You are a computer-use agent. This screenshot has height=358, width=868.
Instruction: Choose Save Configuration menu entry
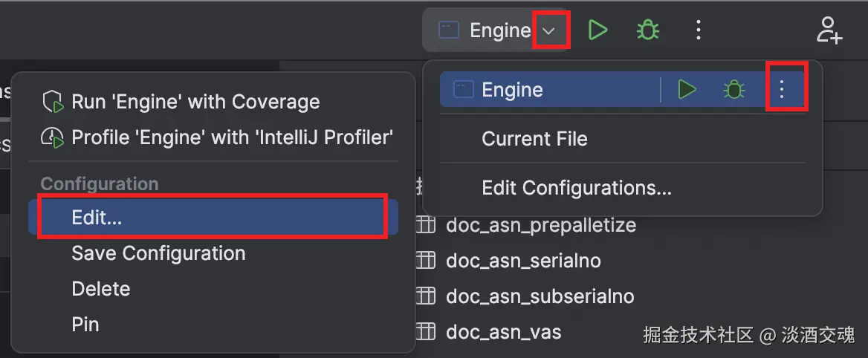pyautogui.click(x=158, y=253)
